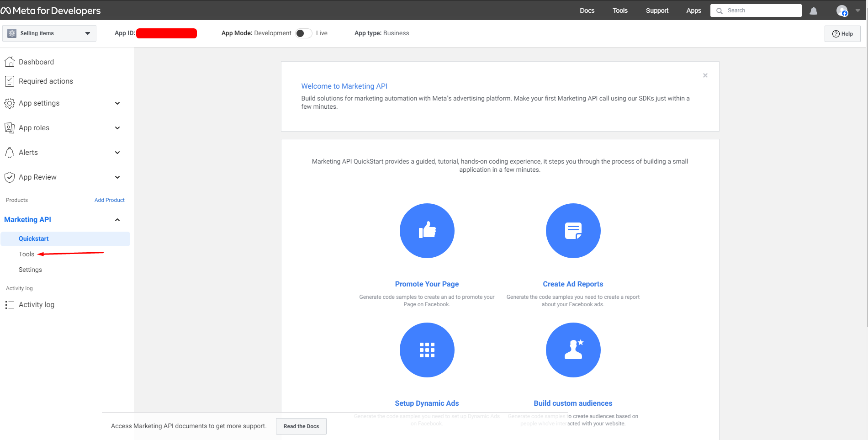Select Tools under Marketing API

tap(26, 254)
